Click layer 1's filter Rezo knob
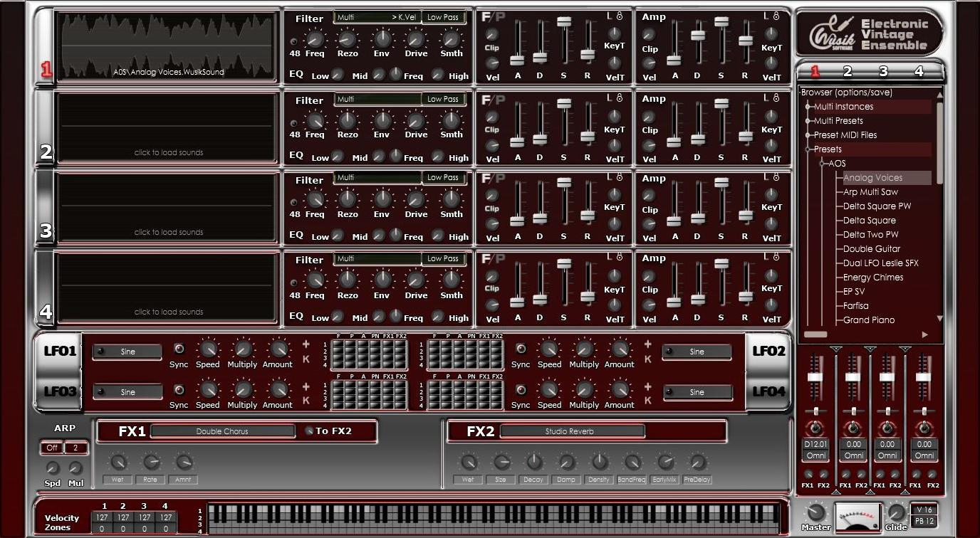 coord(348,38)
